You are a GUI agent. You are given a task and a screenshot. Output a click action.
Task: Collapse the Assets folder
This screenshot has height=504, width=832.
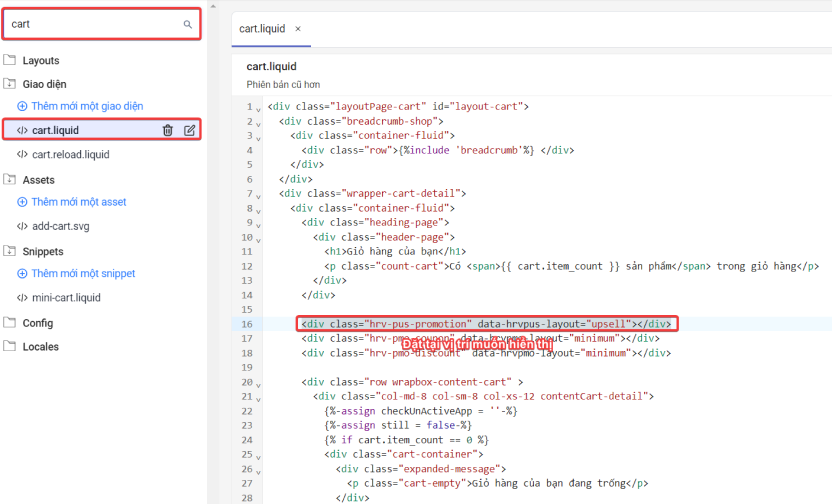(x=38, y=180)
